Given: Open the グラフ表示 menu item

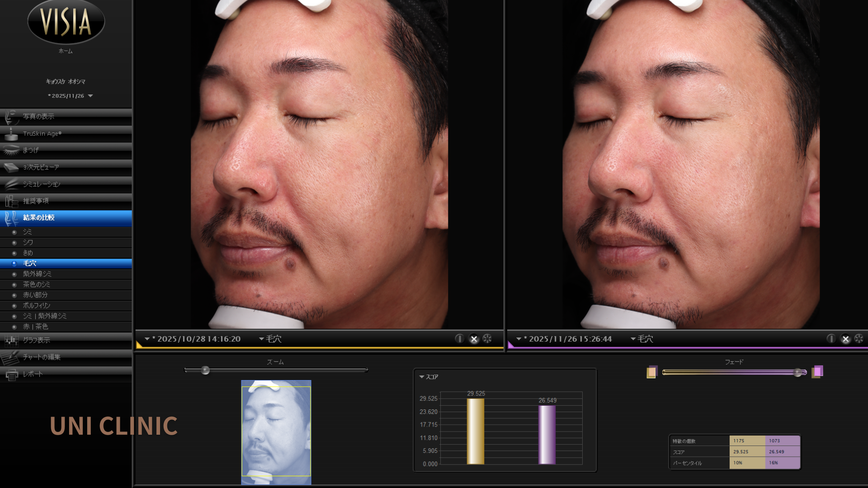Looking at the screenshot, I should tap(36, 340).
